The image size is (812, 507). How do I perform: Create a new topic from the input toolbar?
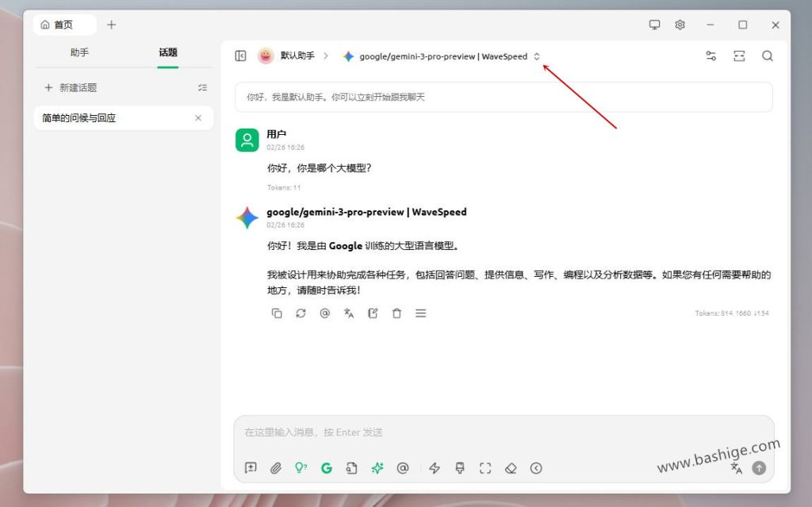[251, 468]
